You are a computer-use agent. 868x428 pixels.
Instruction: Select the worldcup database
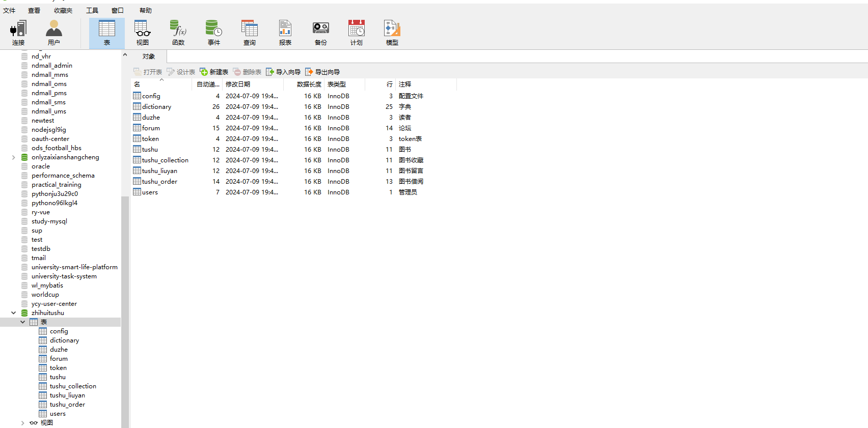[x=45, y=295]
